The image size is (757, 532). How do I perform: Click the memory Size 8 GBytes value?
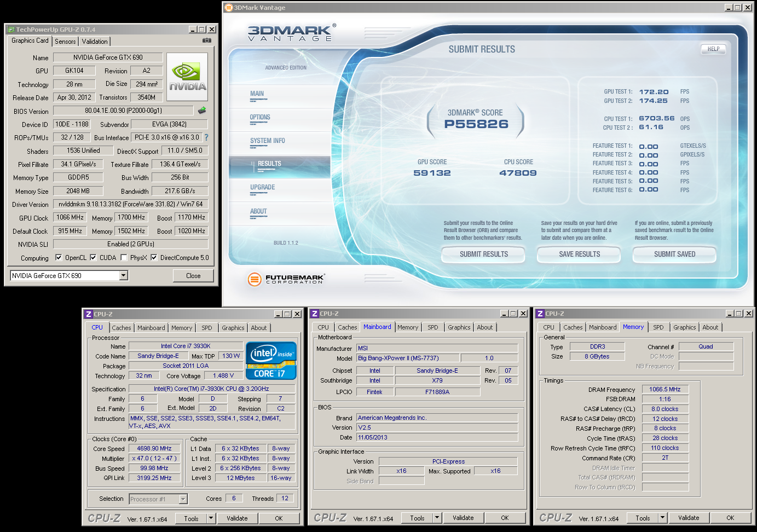tap(597, 356)
